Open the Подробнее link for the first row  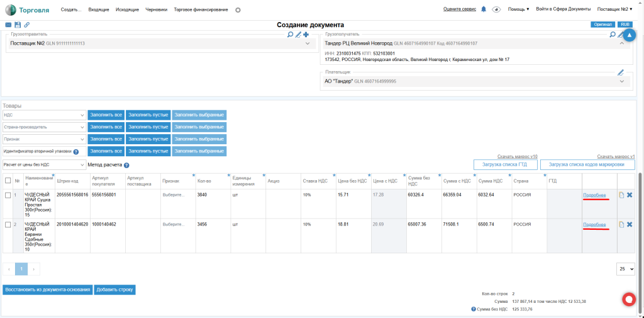[594, 195]
